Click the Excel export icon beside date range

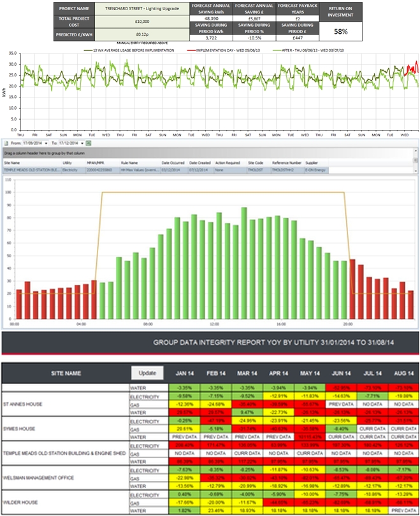click(89, 143)
